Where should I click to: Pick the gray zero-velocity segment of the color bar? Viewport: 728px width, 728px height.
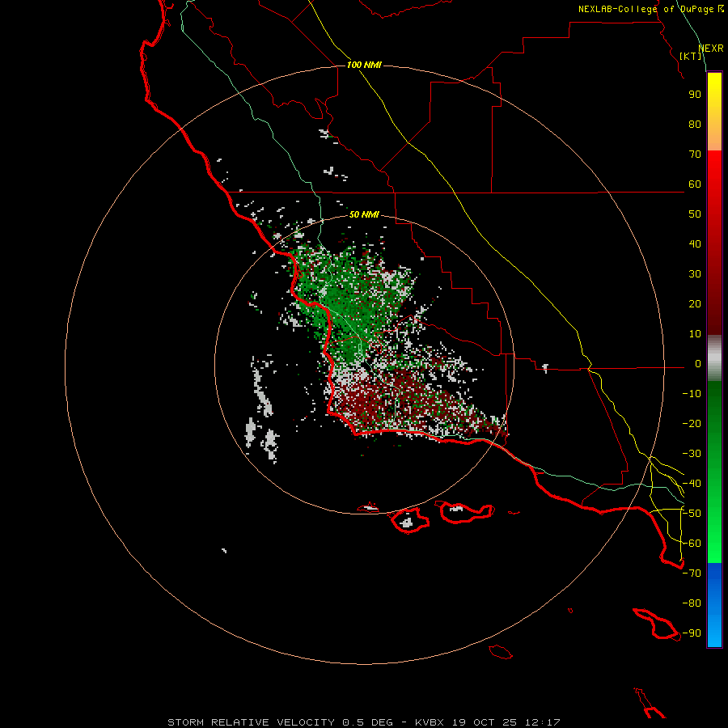click(714, 358)
